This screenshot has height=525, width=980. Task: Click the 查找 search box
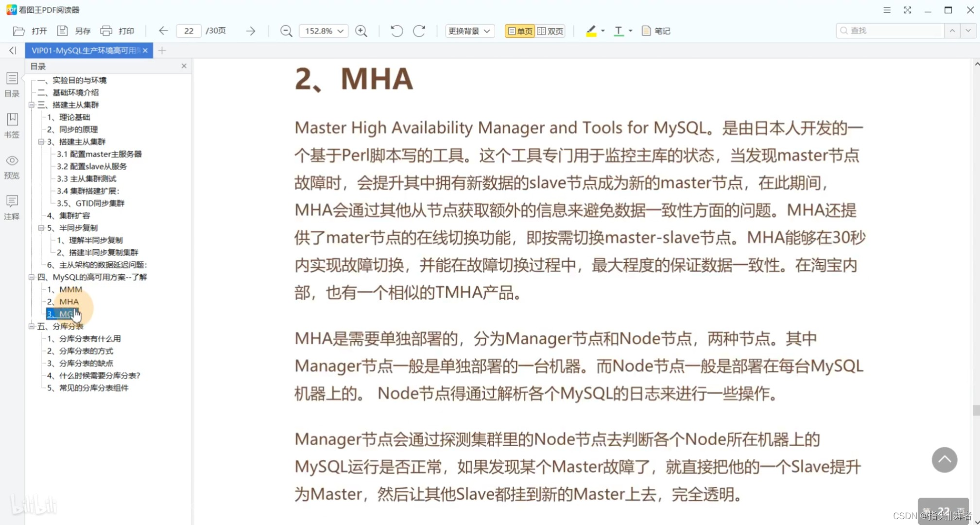pos(890,31)
